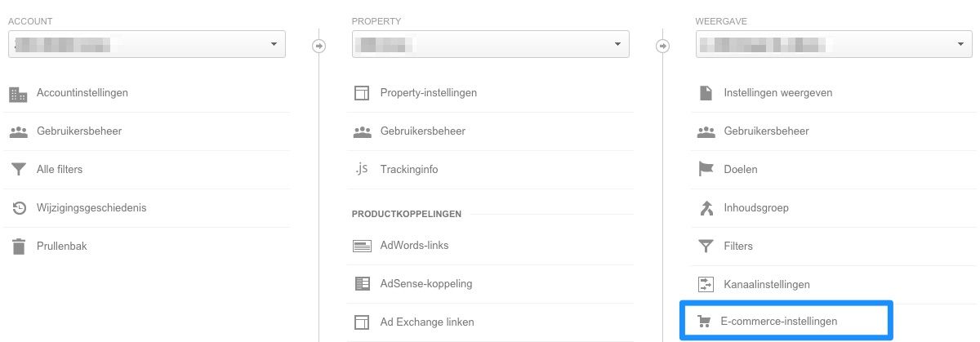Click the Wijzigingsgeschiedenis history clock icon
Screen dimensions: 980x342
pyautogui.click(x=18, y=208)
